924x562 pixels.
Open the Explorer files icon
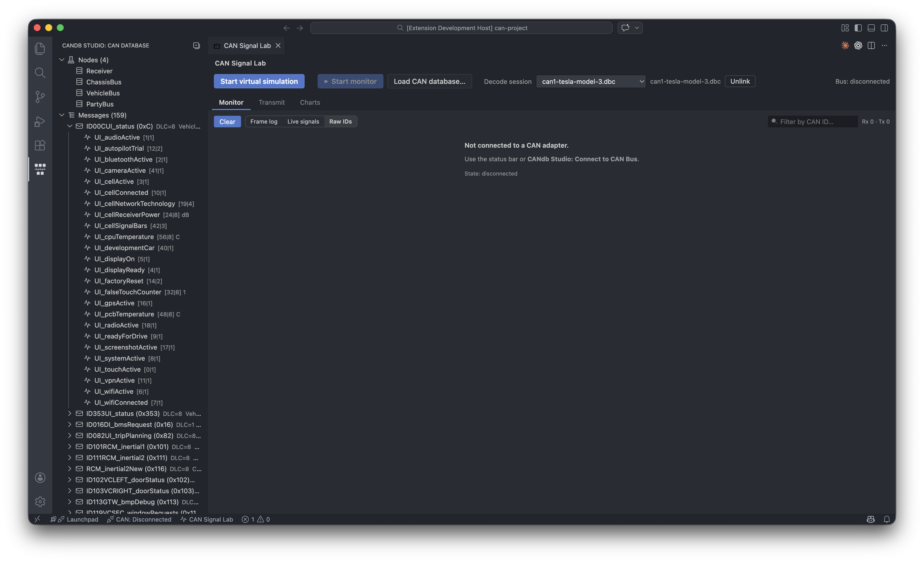pos(40,48)
